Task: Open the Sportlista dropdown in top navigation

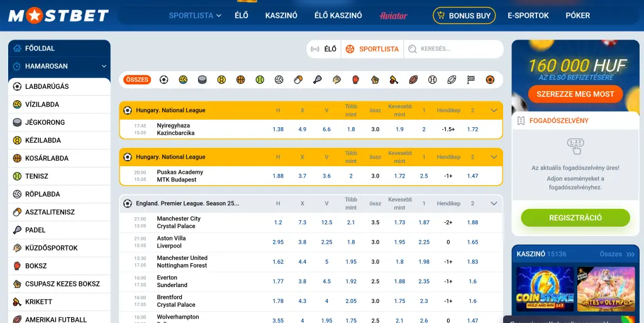Action: coord(195,16)
